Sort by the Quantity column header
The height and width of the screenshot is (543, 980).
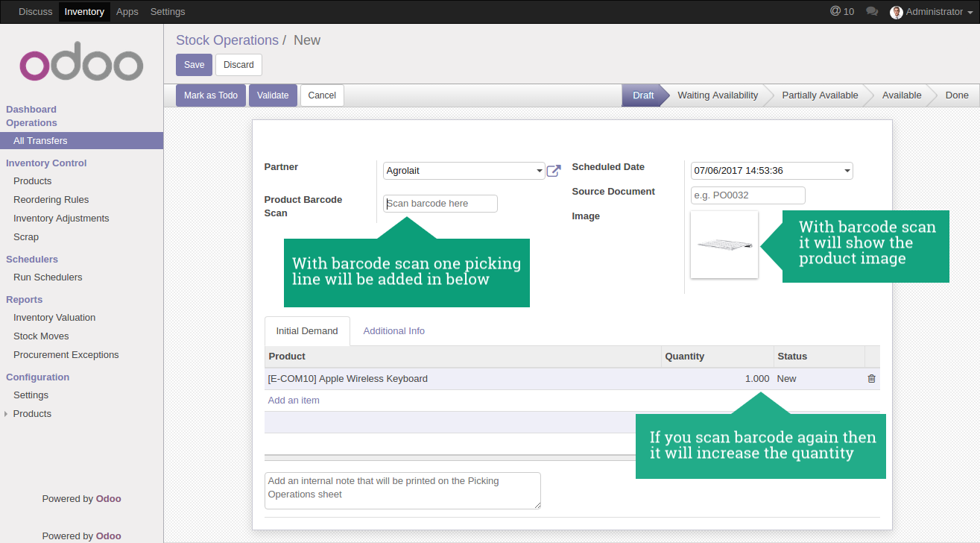pyautogui.click(x=717, y=357)
